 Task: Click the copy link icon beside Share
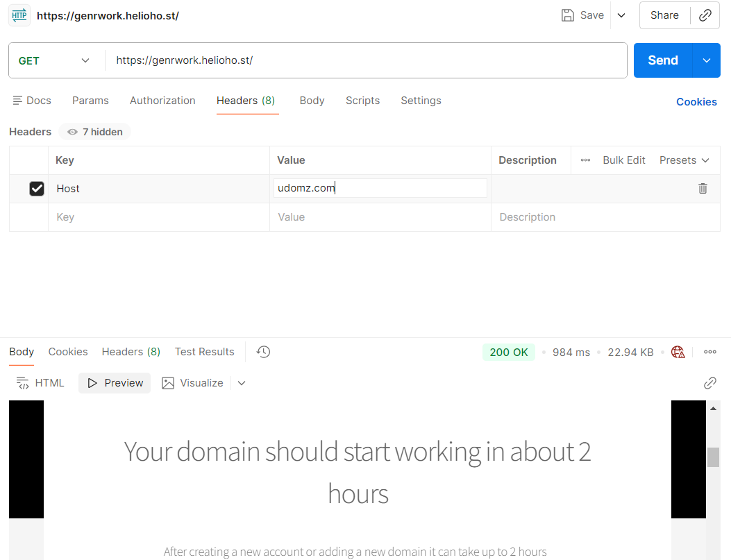[x=705, y=15]
